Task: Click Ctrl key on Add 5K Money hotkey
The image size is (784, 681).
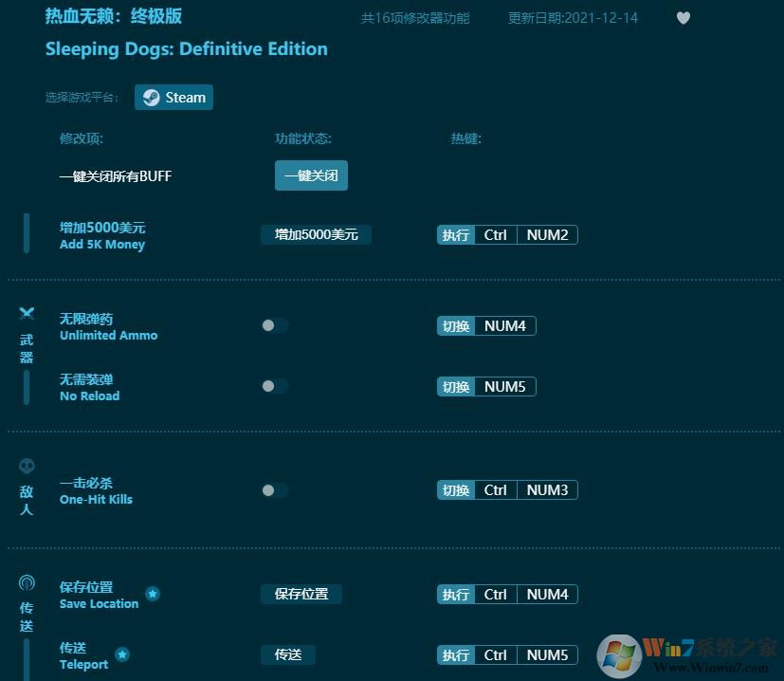Action: coord(495,234)
